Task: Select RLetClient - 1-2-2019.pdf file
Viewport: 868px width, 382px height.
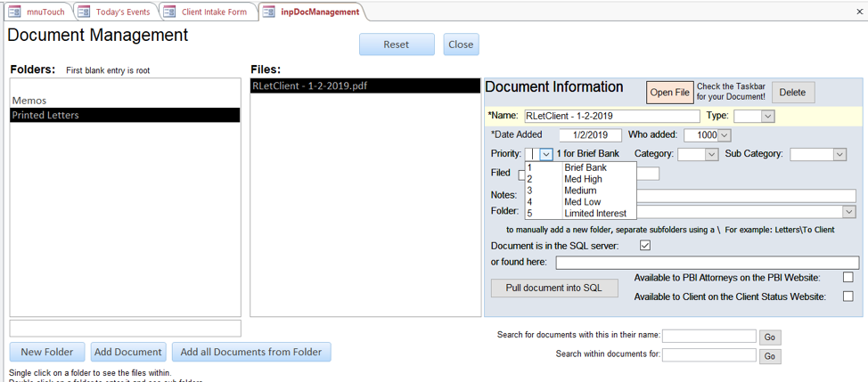Action: tap(310, 86)
